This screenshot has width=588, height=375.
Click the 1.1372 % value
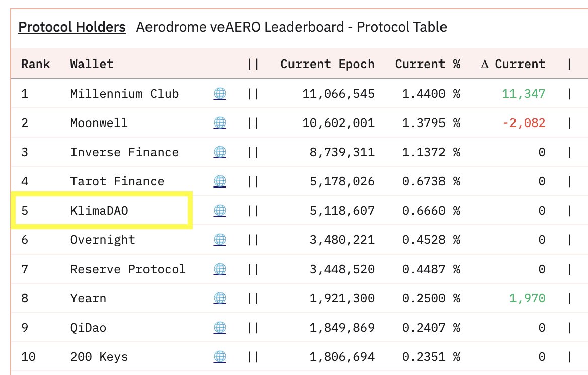pyautogui.click(x=431, y=152)
